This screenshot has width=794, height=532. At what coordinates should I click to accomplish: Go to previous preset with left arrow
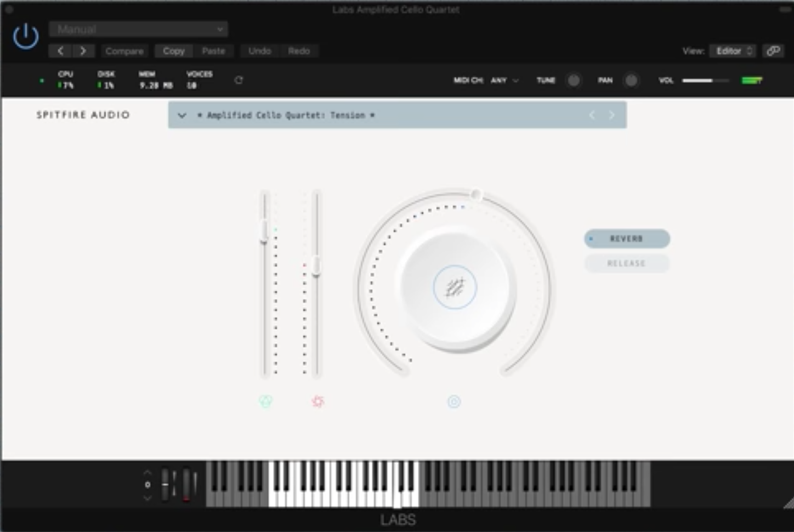pos(60,51)
